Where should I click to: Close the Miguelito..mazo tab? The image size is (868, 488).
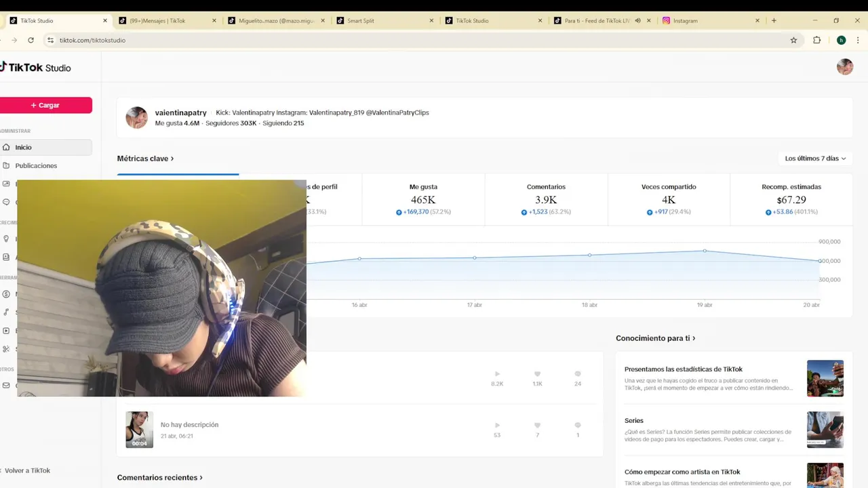point(323,20)
